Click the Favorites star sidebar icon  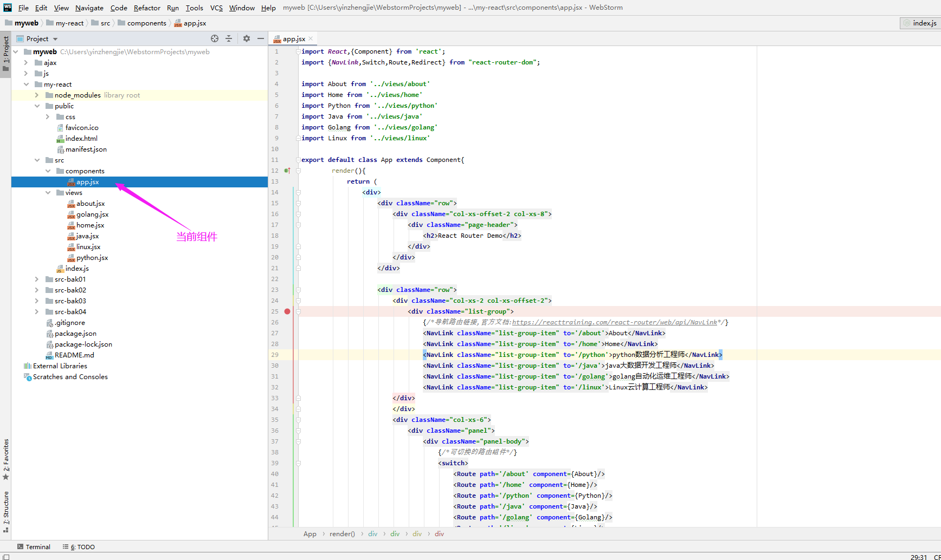pyautogui.click(x=6, y=477)
